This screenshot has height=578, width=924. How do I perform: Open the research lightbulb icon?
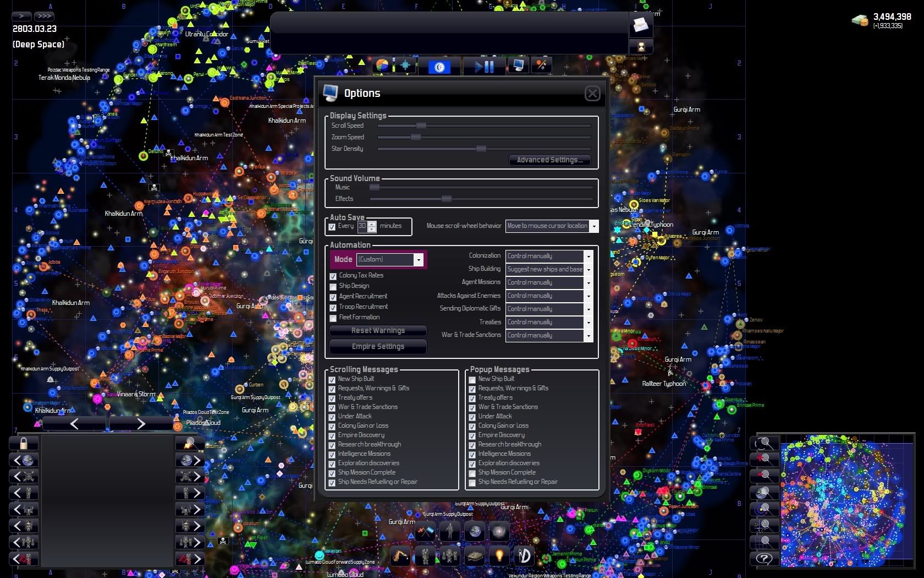coord(499,556)
